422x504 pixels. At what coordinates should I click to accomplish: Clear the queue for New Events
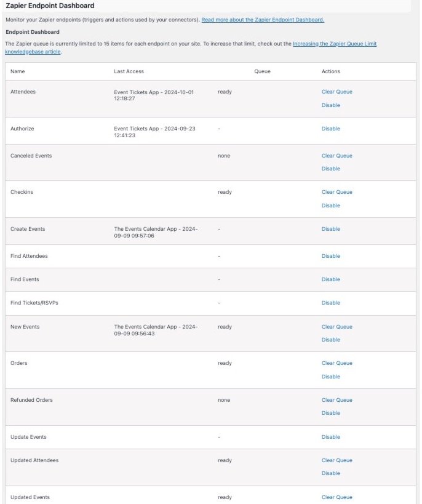336,327
